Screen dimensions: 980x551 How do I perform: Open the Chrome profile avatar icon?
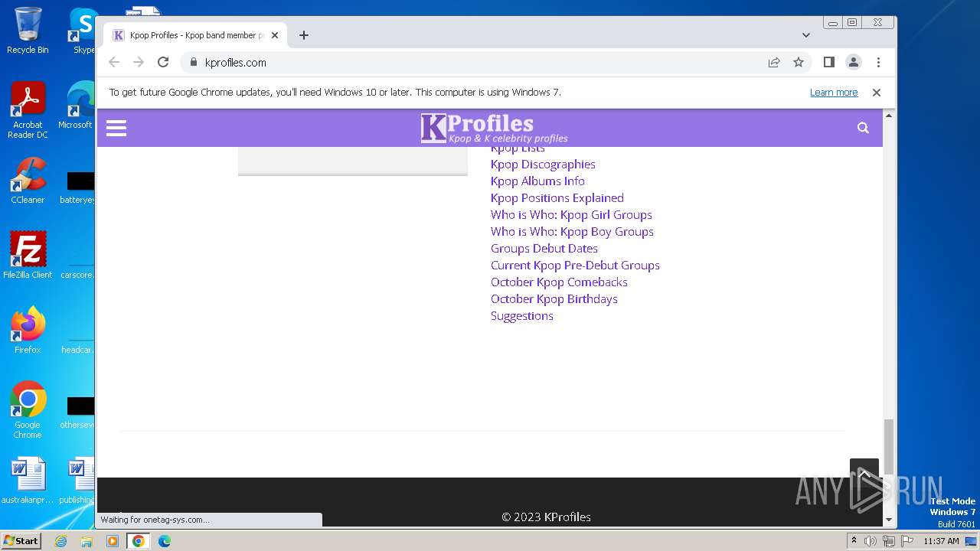(854, 62)
